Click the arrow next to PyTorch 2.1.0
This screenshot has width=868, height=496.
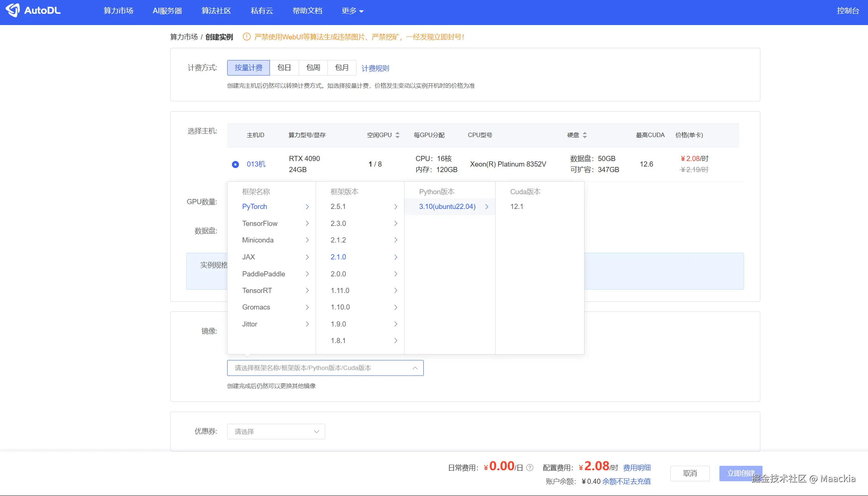click(x=396, y=257)
